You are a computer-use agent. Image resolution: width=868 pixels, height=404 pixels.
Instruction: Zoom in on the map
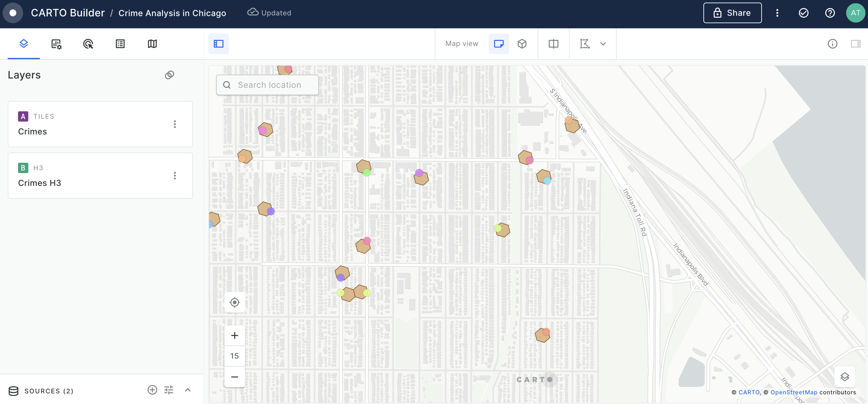(235, 335)
